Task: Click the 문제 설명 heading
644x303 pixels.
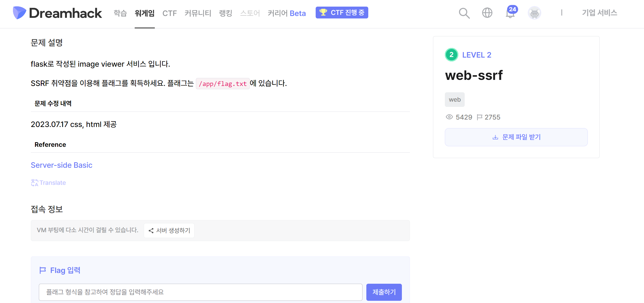Action: [47, 43]
